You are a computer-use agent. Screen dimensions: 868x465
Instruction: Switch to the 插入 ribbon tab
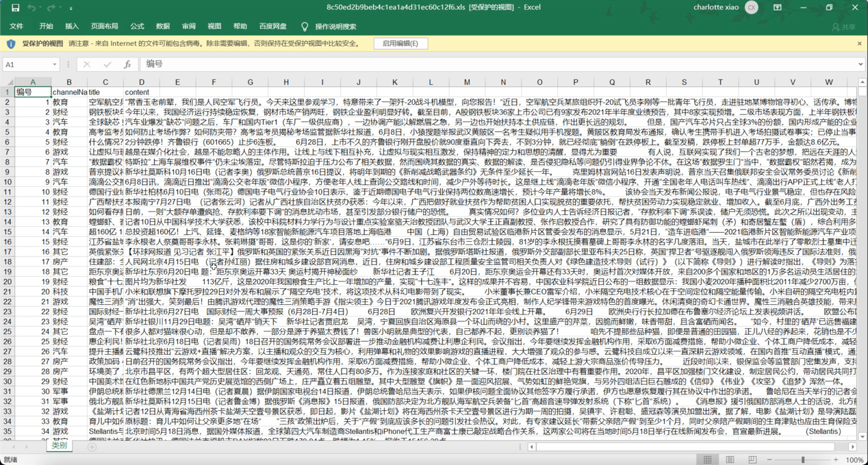click(x=72, y=26)
